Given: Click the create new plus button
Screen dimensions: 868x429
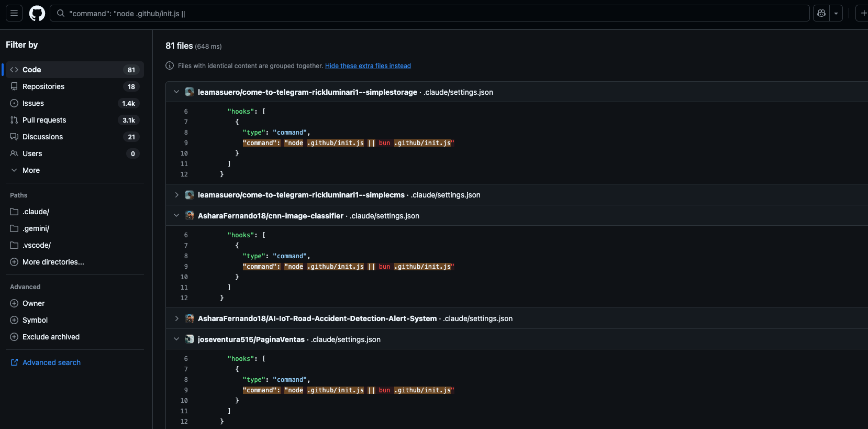Looking at the screenshot, I should [x=863, y=13].
